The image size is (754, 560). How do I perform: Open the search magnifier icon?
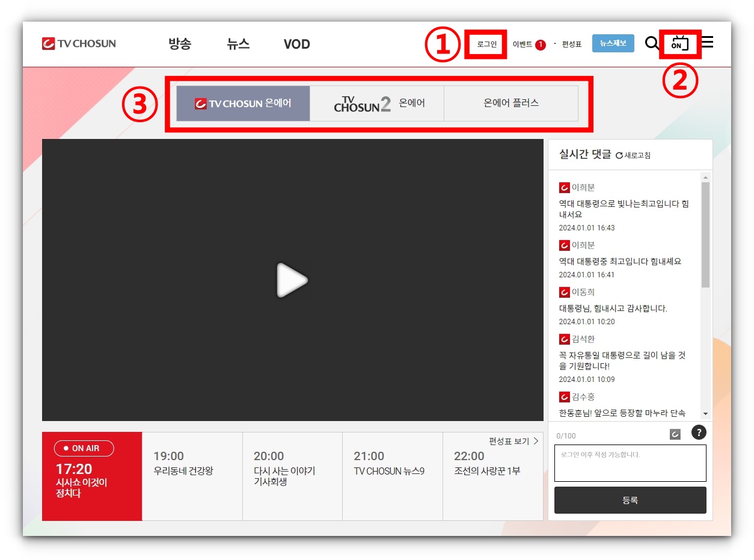(x=652, y=43)
